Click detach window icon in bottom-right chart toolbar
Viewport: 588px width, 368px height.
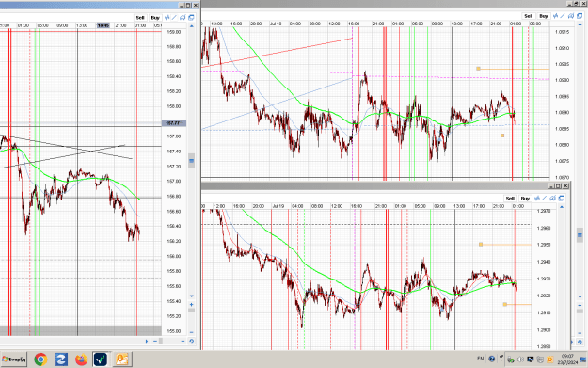pos(562,198)
